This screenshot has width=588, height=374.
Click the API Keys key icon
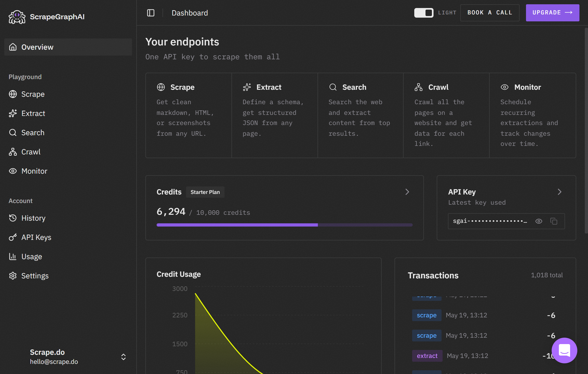coord(13,237)
